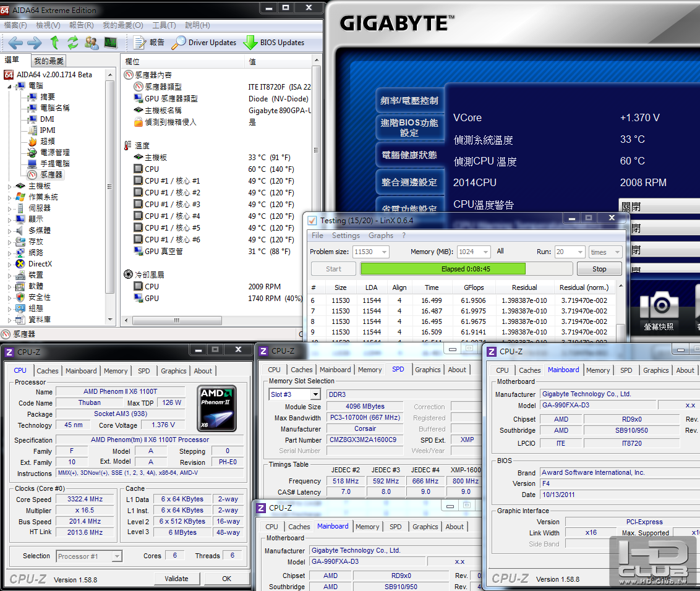Click the 進階BIOS功能設定 Gigabyte button

click(410, 128)
